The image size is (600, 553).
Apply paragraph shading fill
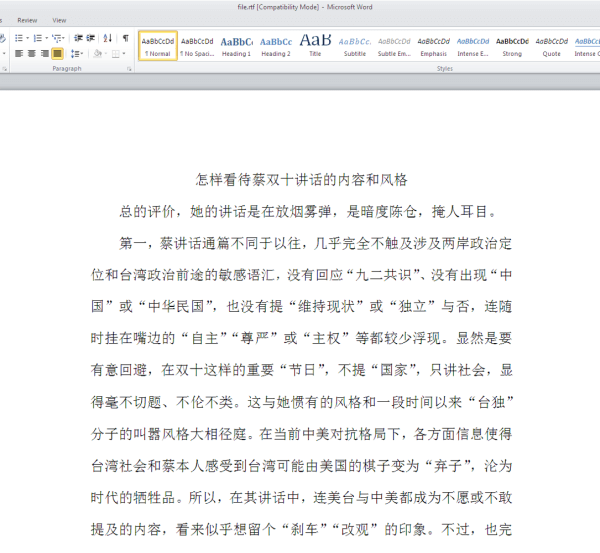98,53
